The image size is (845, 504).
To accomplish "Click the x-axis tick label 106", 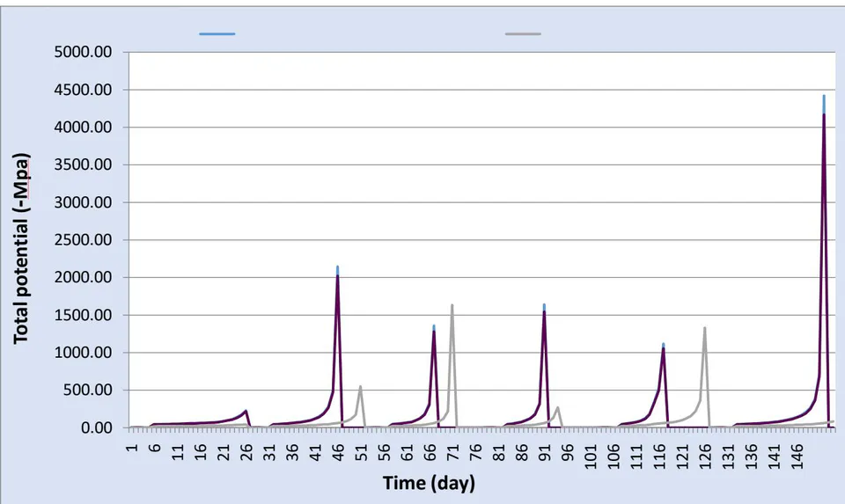I will pos(614,457).
